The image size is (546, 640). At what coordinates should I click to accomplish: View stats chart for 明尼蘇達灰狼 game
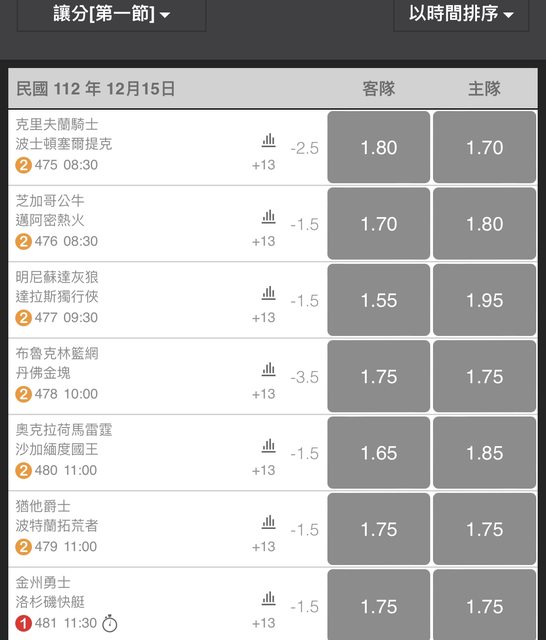coord(269,293)
